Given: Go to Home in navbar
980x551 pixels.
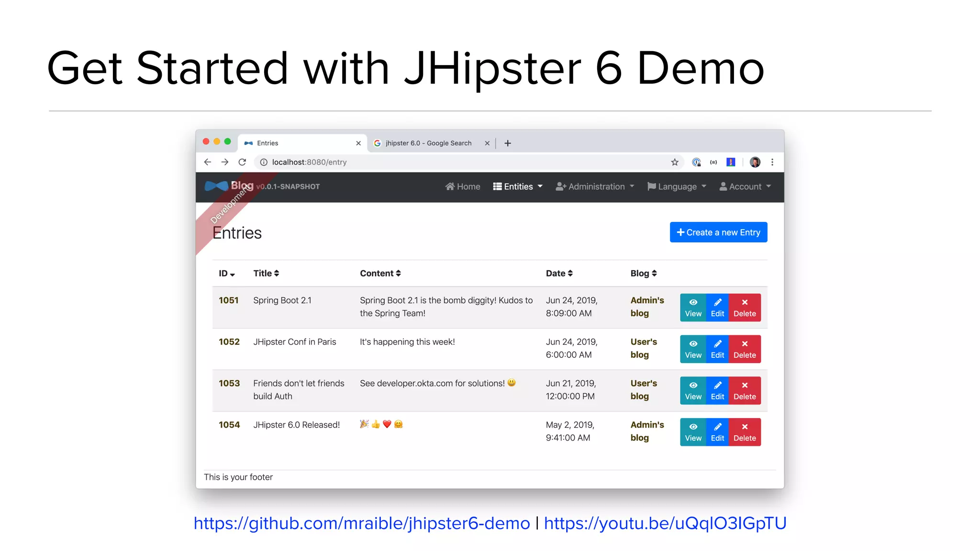Looking at the screenshot, I should pos(463,187).
